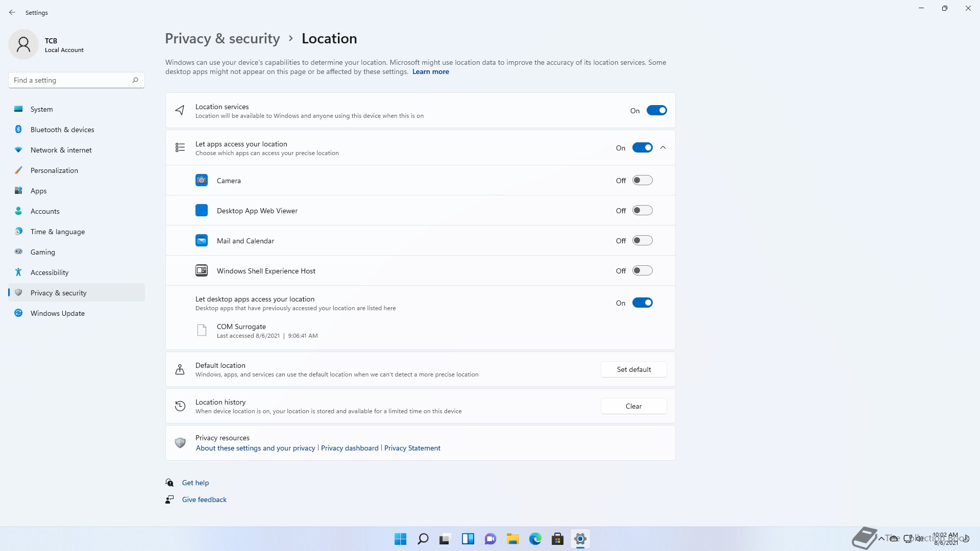
Task: Open Microsoft Store from the taskbar
Action: point(557,539)
